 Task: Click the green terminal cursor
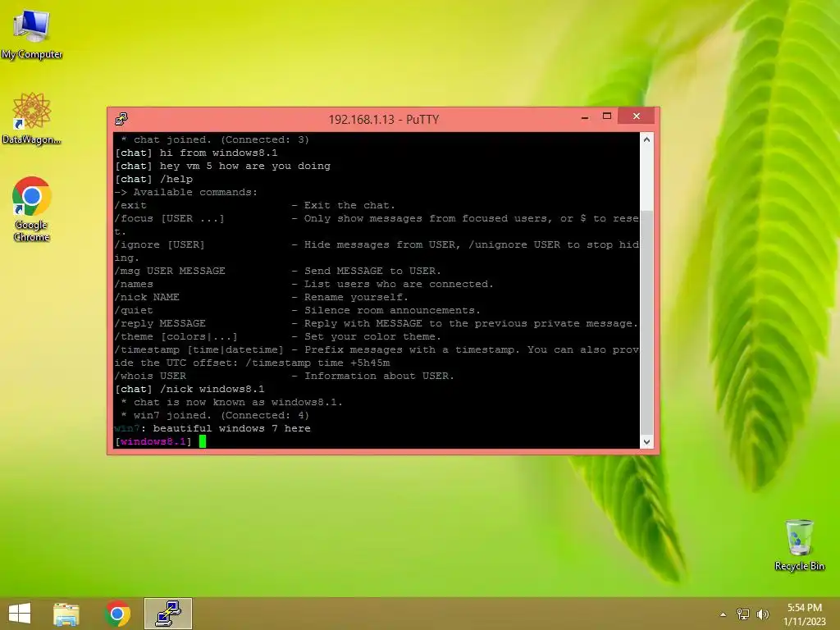coord(203,441)
